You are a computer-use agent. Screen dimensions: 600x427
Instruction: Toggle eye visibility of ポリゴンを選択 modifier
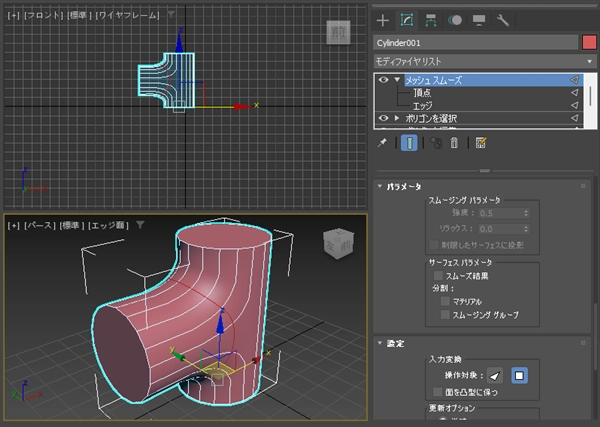point(383,118)
